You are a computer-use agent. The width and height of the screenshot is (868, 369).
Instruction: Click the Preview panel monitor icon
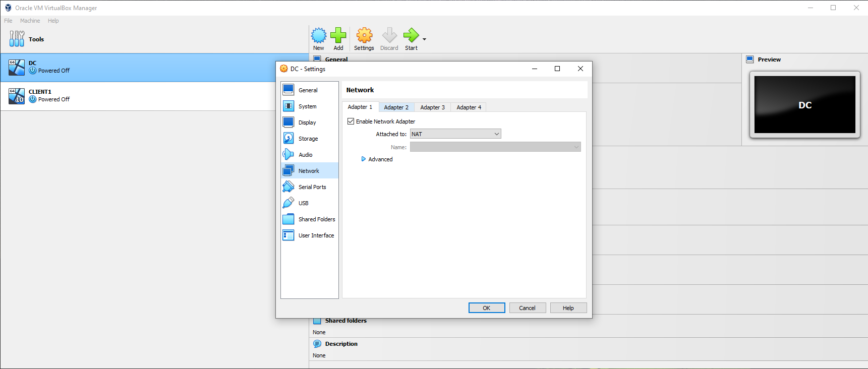point(750,59)
